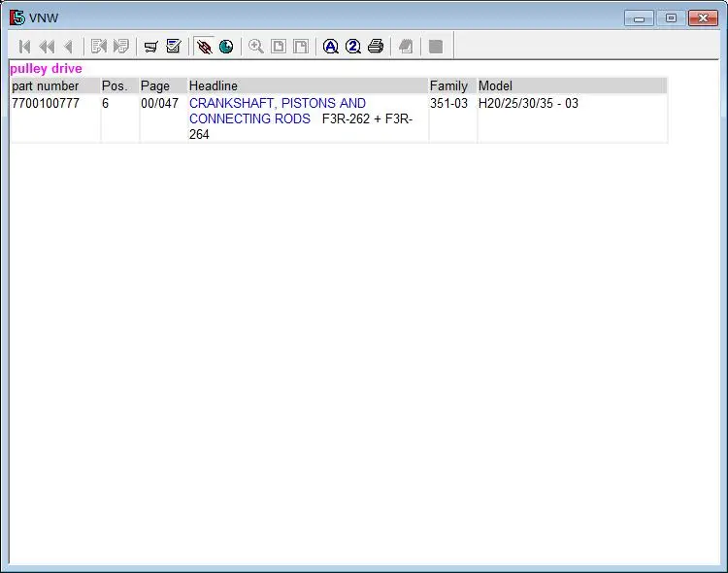This screenshot has height=573, width=728.
Task: Open the search '2' magnifier icon
Action: tap(353, 47)
